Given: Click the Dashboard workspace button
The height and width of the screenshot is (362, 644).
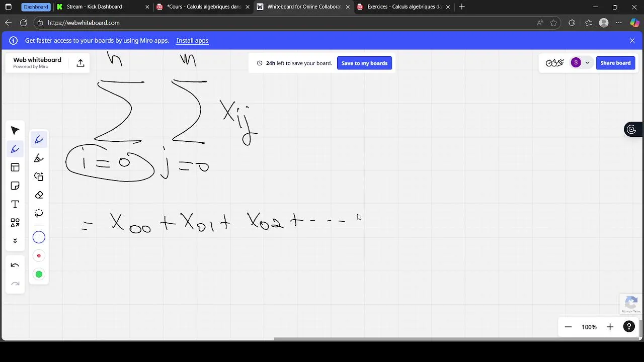Looking at the screenshot, I should pos(36,7).
